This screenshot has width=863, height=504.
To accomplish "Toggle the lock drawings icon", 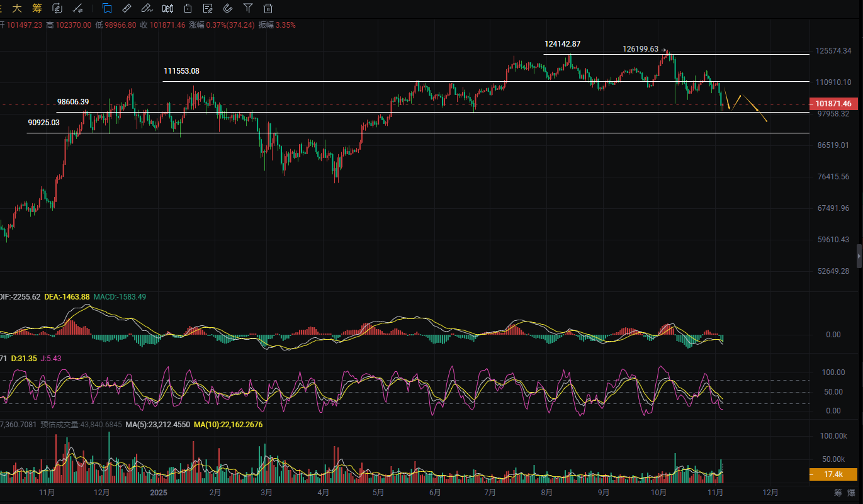I will point(188,8).
